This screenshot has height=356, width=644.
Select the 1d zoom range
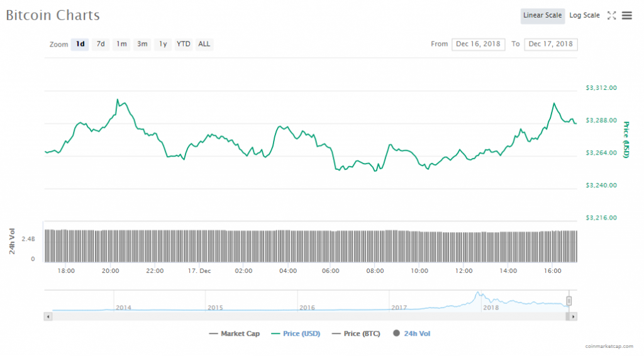[80, 44]
